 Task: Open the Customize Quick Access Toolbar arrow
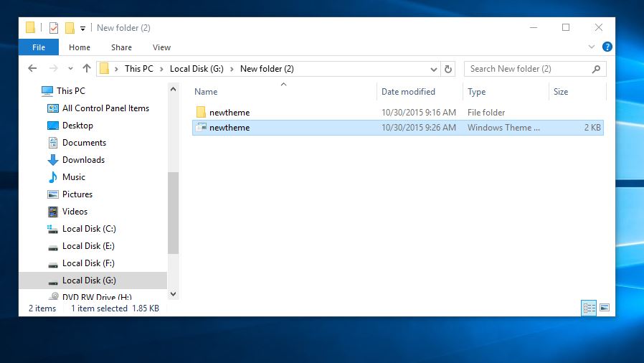[82, 28]
